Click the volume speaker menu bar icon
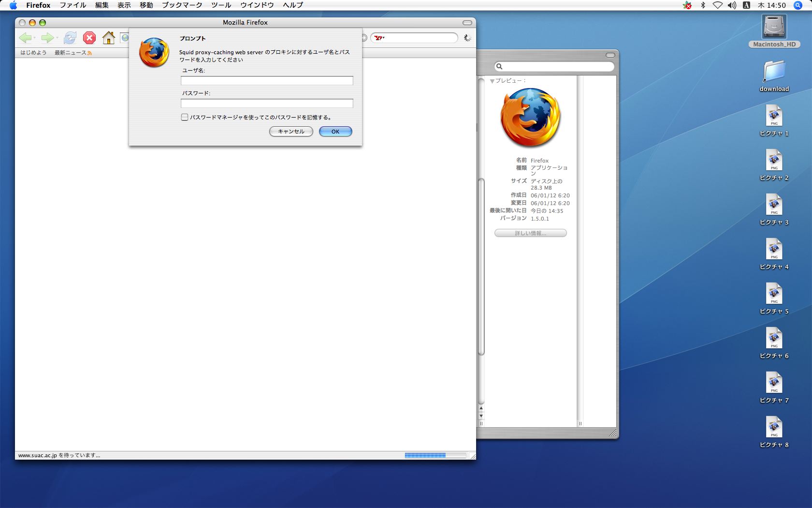 point(732,5)
